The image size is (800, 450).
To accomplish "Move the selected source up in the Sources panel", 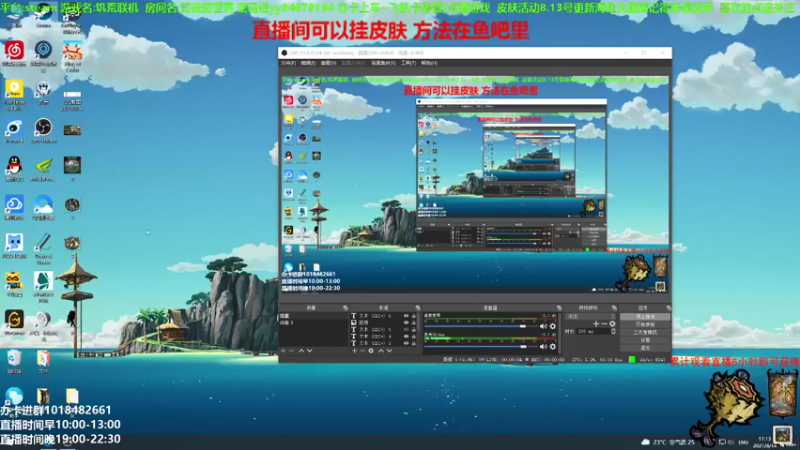I will click(x=381, y=351).
